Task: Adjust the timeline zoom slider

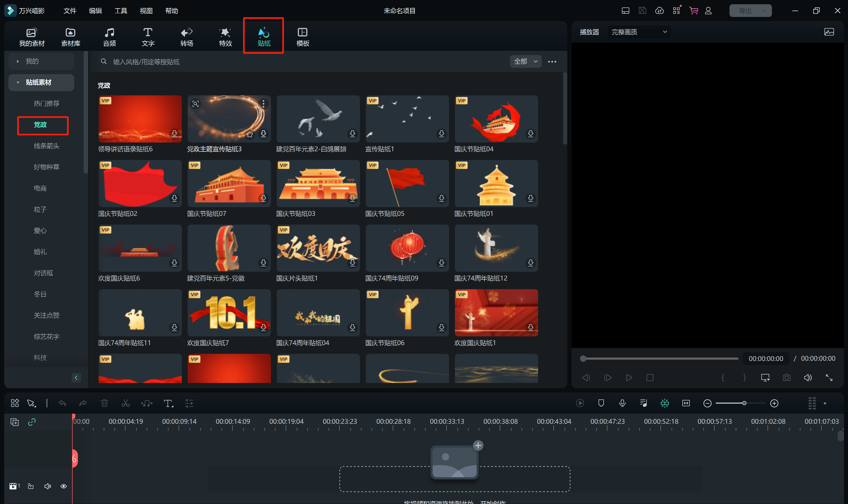Action: [744, 403]
